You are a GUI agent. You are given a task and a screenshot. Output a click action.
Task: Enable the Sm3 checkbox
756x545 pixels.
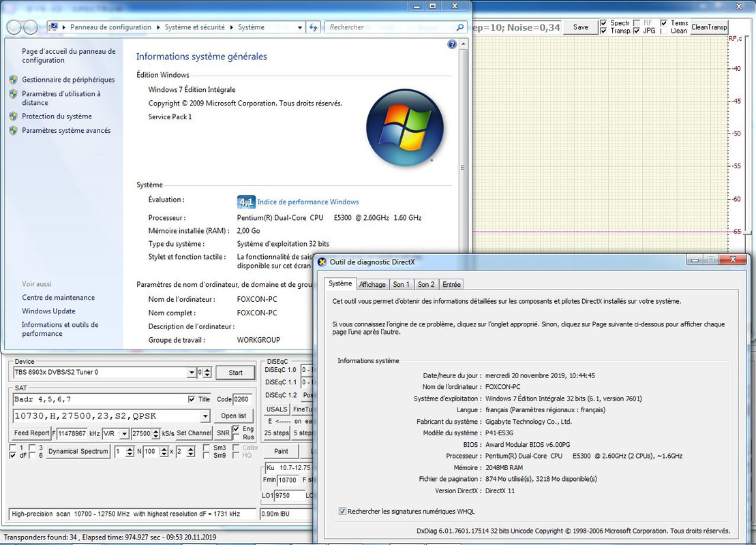(x=207, y=448)
